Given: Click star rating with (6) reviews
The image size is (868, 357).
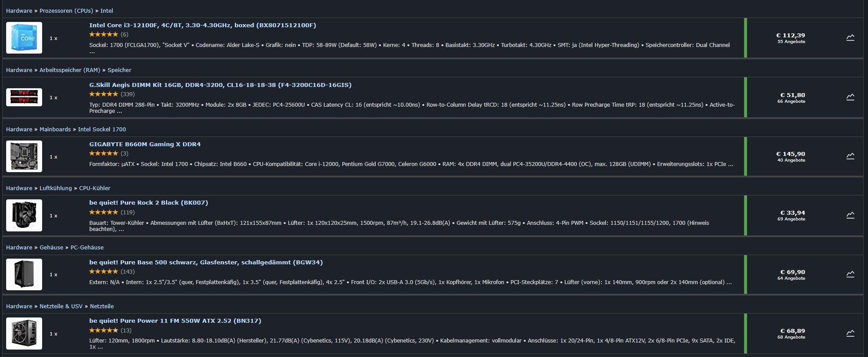Looking at the screenshot, I should (x=108, y=34).
